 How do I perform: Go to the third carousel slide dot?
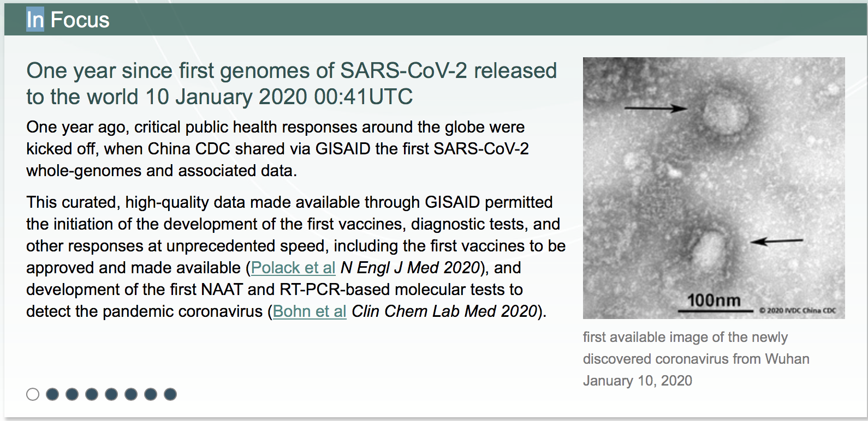pos(72,394)
